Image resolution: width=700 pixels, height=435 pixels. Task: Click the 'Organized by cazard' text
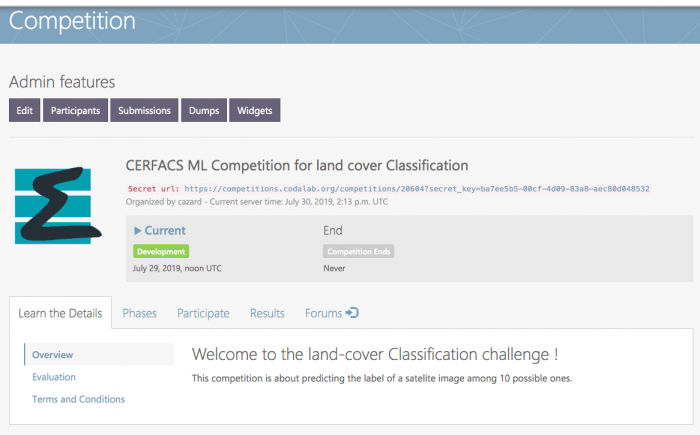pos(164,202)
